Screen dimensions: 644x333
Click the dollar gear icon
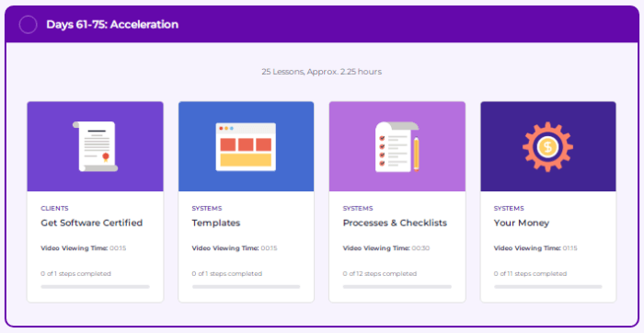point(548,146)
